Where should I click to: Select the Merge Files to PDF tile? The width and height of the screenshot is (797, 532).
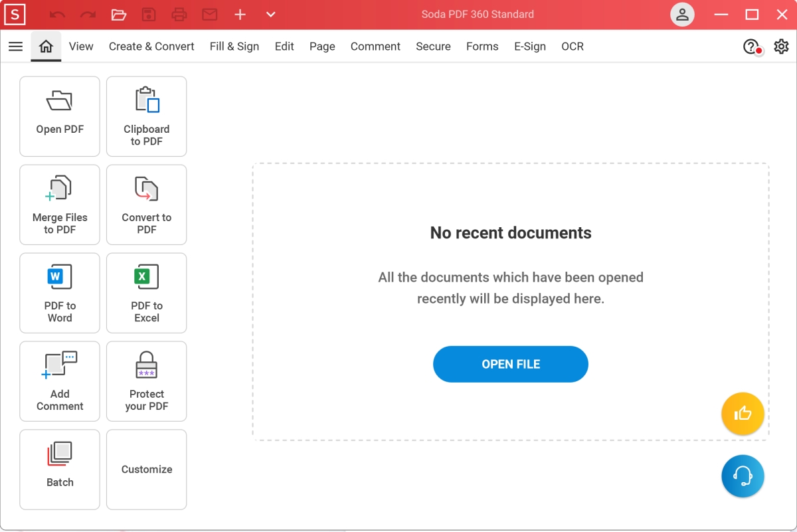[x=60, y=205]
